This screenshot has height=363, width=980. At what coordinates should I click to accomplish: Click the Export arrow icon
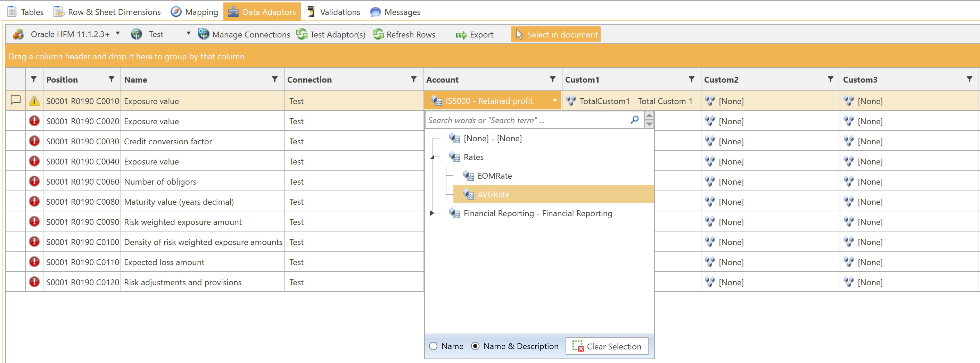(461, 35)
